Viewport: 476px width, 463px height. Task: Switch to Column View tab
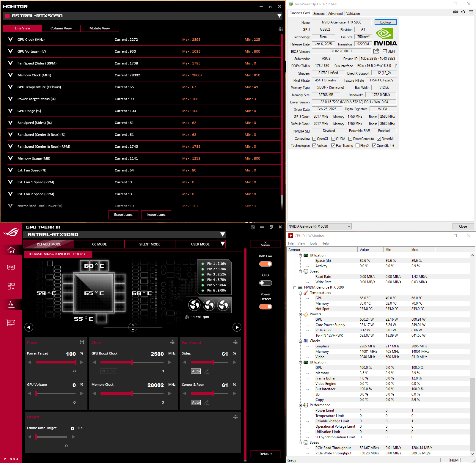pos(61,28)
